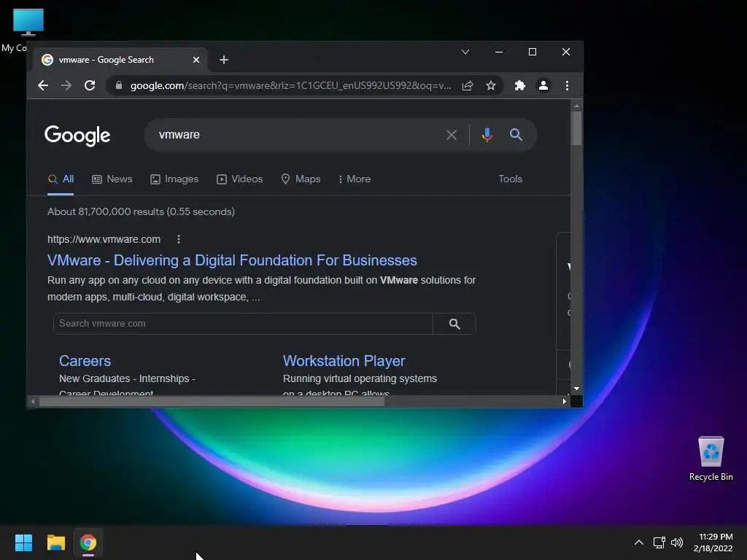The height and width of the screenshot is (560, 747).
Task: Open the VMware Digital Foundation result link
Action: pyautogui.click(x=232, y=260)
